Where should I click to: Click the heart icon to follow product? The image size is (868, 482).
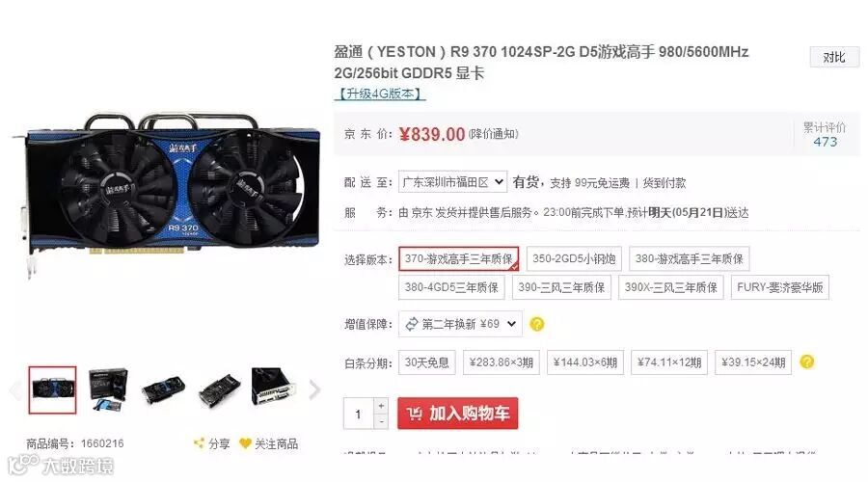(x=245, y=443)
